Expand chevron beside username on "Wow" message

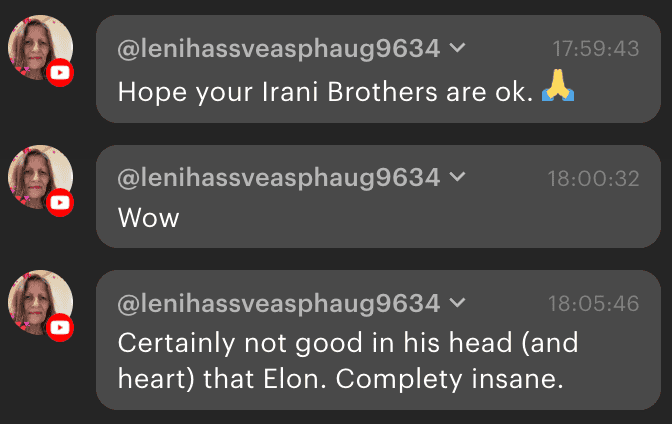(x=457, y=178)
